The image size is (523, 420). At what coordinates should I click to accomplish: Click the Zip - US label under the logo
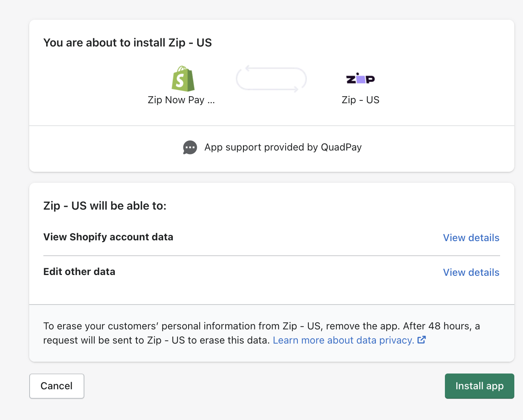click(360, 100)
